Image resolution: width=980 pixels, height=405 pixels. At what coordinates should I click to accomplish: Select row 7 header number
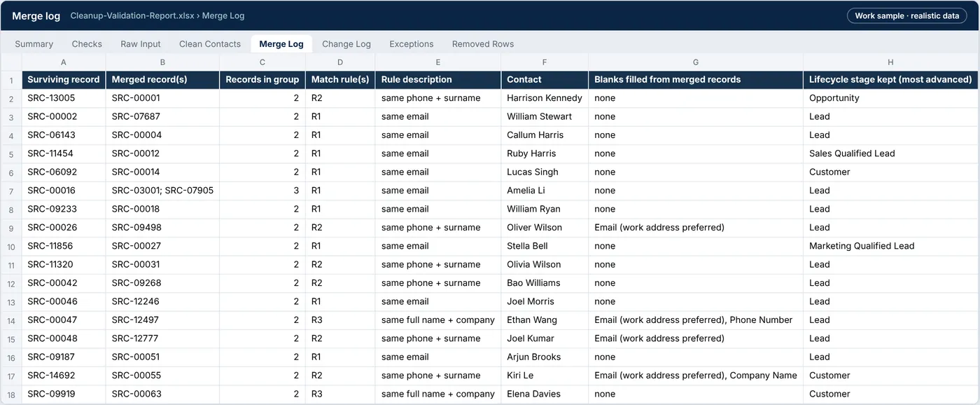tap(11, 191)
